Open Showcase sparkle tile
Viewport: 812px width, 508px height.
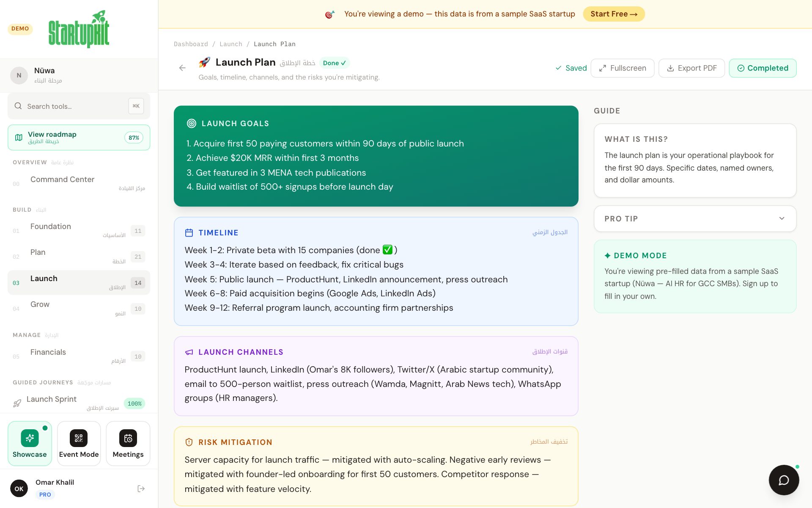(30, 444)
